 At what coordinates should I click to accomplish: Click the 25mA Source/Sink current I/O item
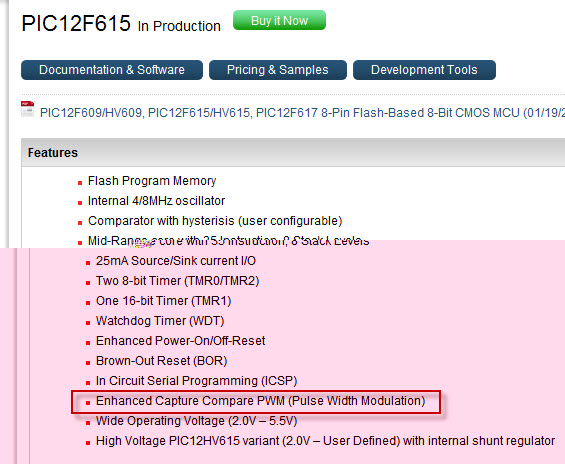[176, 261]
